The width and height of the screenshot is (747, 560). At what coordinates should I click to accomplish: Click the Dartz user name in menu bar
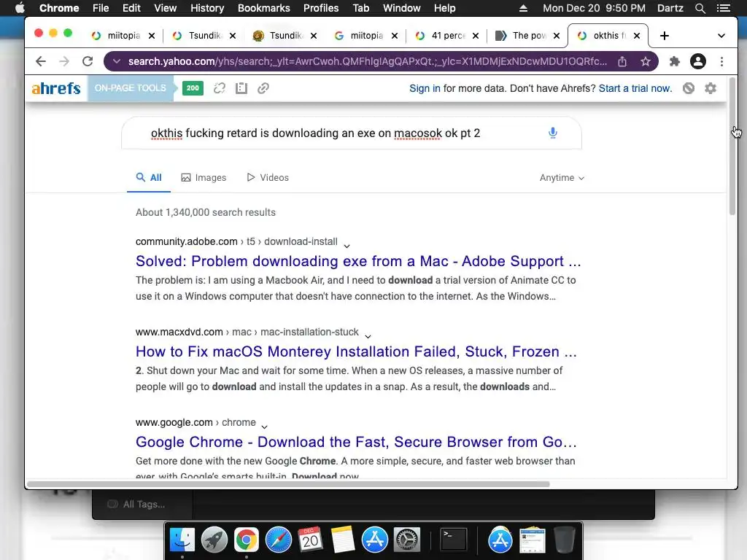click(x=670, y=8)
